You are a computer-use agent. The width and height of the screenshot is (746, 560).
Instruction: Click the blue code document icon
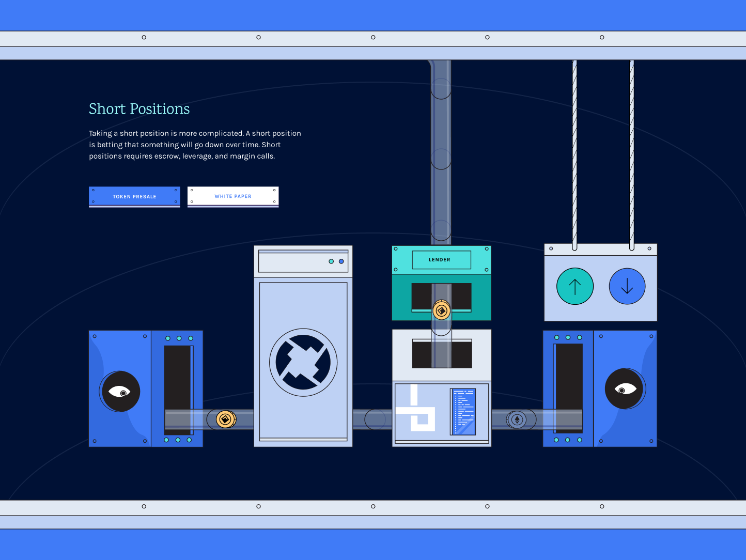463,412
